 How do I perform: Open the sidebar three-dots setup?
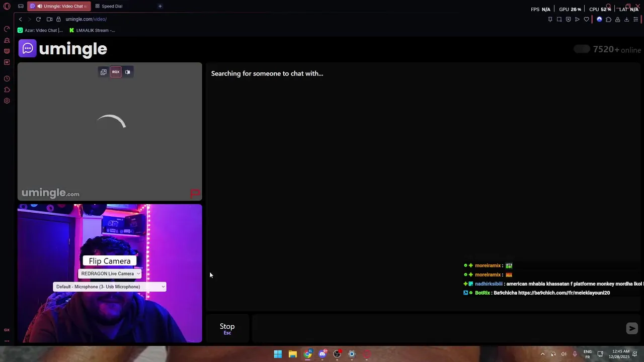7,341
